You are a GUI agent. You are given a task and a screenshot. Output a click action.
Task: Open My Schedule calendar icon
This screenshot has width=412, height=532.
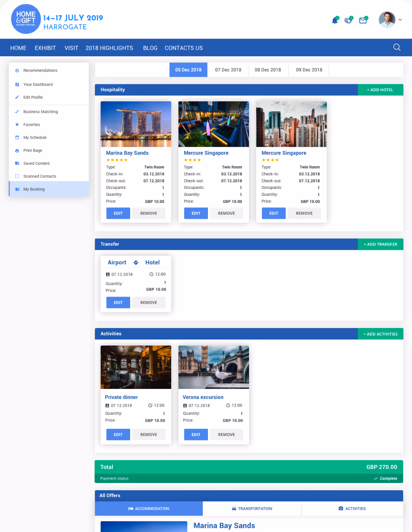(17, 138)
